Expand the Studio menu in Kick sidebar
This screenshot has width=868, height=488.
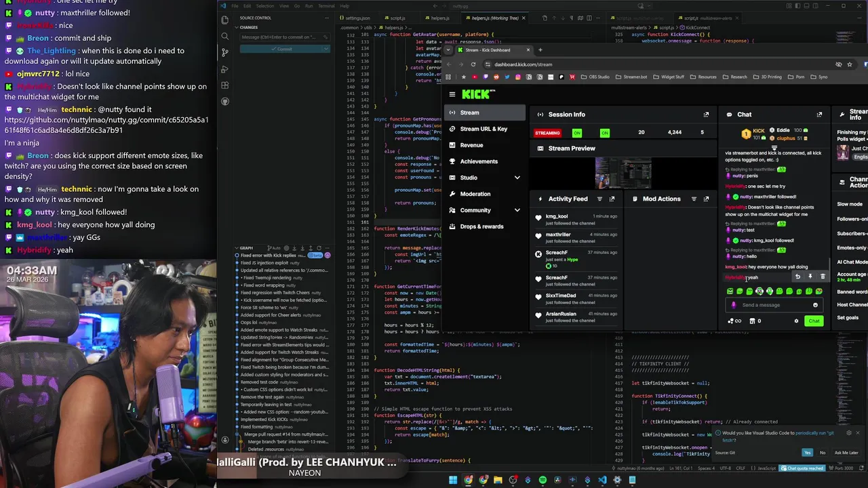click(517, 178)
